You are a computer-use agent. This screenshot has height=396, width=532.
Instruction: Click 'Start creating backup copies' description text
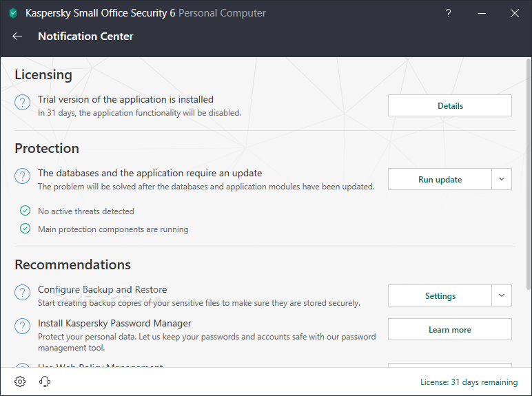click(199, 303)
